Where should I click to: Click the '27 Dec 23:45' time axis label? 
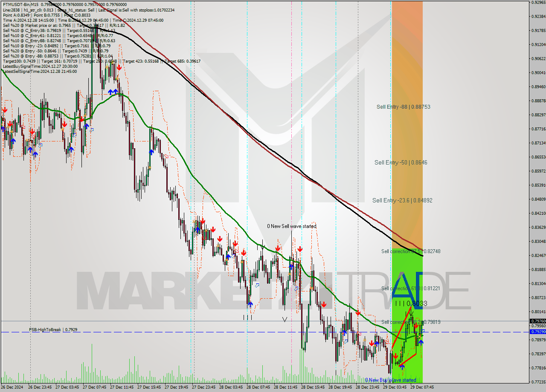[x=204, y=387]
